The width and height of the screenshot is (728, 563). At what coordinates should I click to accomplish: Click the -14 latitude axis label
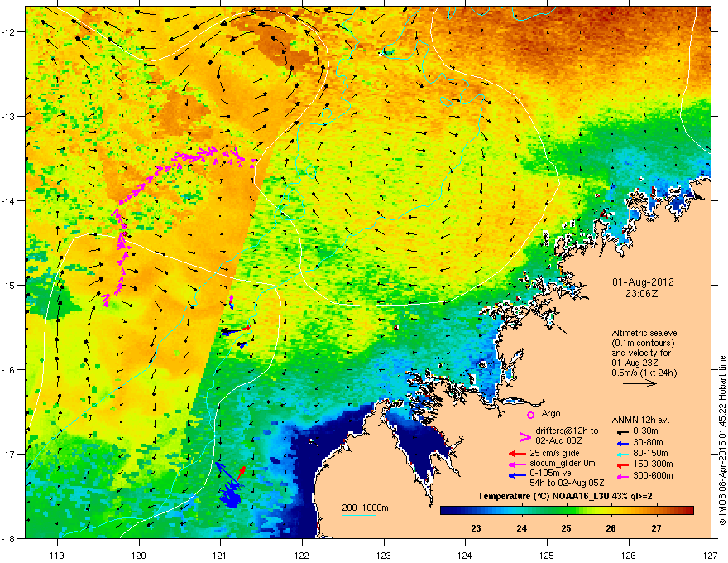click(9, 200)
